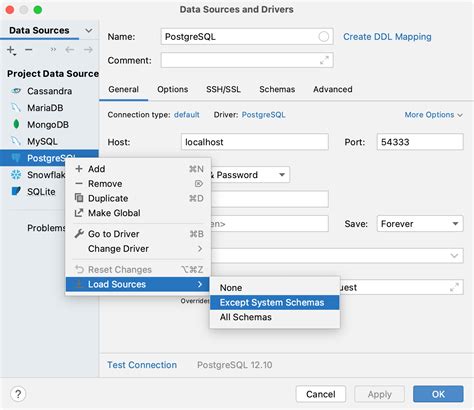Screen dimensions: 474x410
Task: Click the Host field containing localhost
Action: [x=255, y=142]
